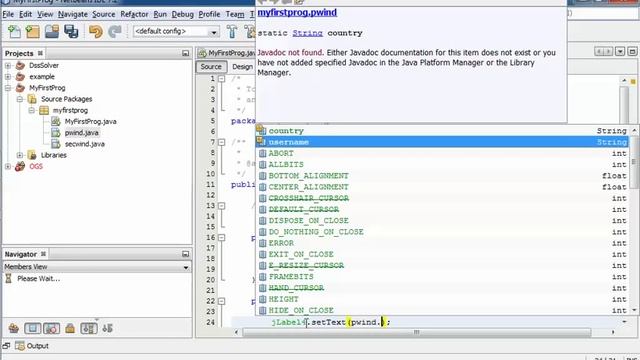Open the Debug menu
The width and height of the screenshot is (640, 360).
click(182, 14)
